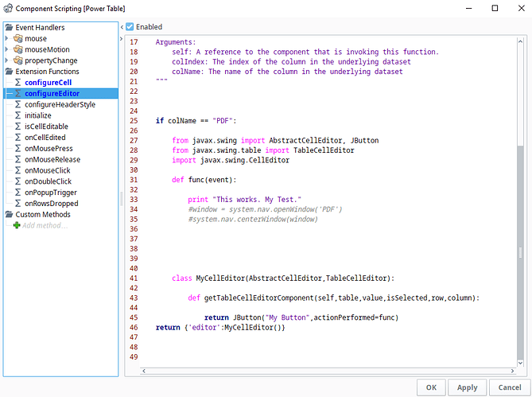
Task: Click the class MyCellEditor definition line
Action: [x=283, y=278]
